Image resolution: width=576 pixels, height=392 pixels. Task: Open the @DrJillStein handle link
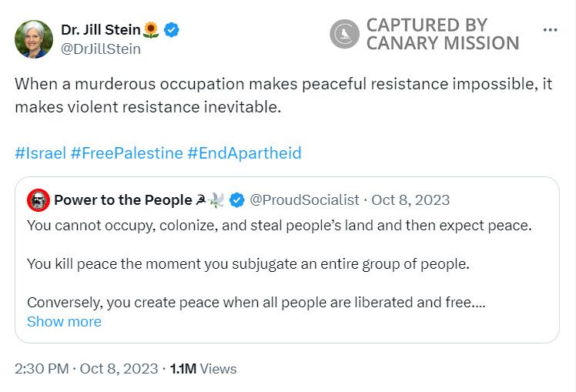coord(100,49)
